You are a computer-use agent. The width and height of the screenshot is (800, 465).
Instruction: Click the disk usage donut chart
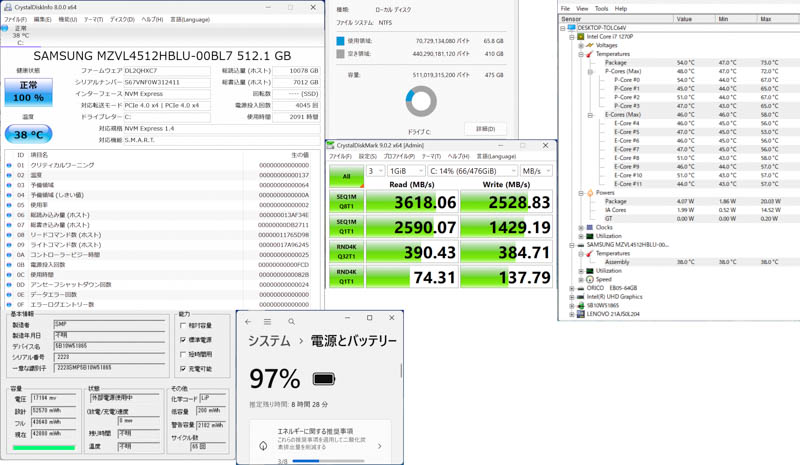click(x=421, y=101)
